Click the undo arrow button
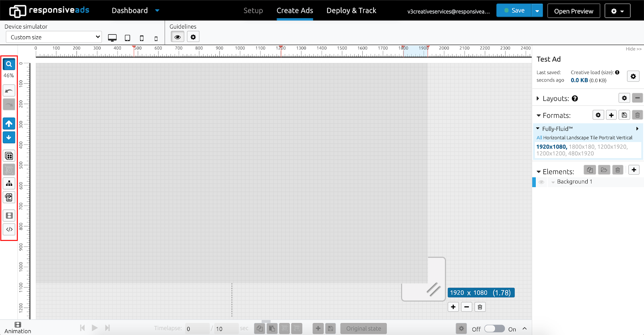This screenshot has height=335, width=644. pyautogui.click(x=9, y=90)
